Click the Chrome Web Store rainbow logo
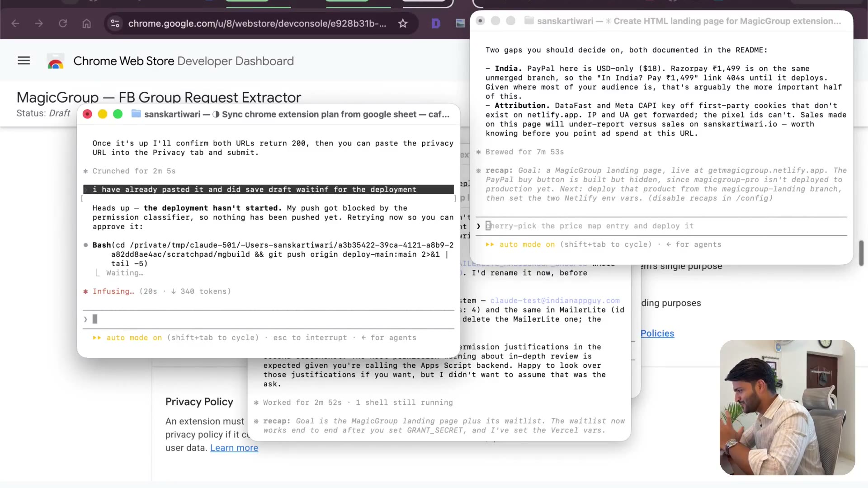Screen dimensions: 868x488 tap(56, 61)
